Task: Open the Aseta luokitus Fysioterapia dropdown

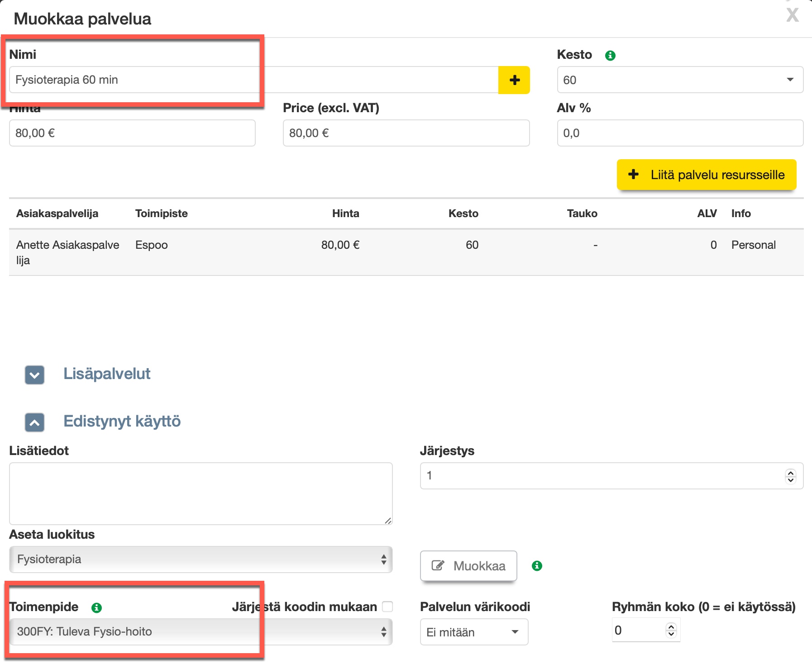Action: click(x=201, y=560)
